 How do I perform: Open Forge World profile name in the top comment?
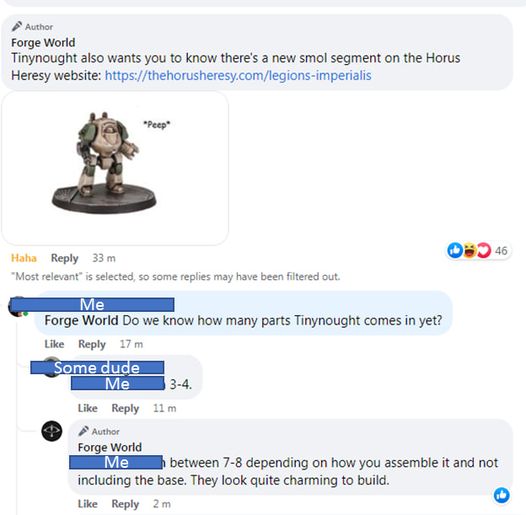(43, 43)
